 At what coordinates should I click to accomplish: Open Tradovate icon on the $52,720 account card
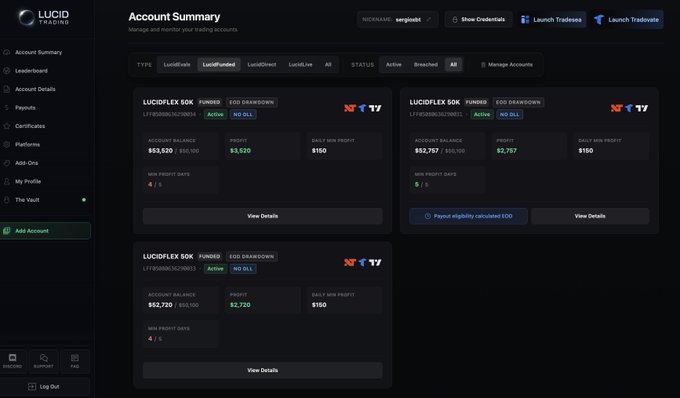click(363, 262)
